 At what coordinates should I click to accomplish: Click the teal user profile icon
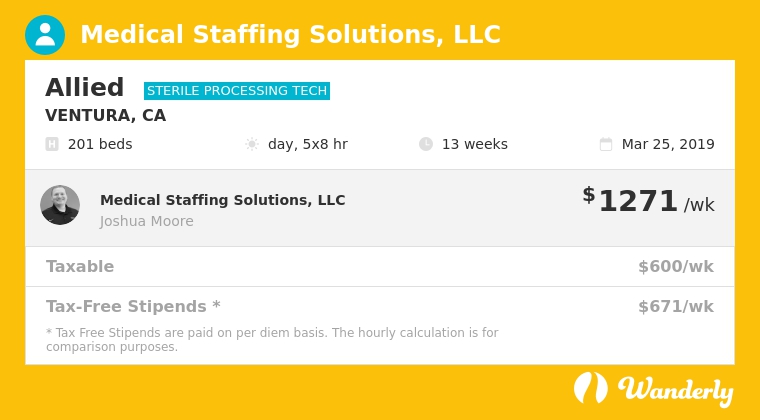(x=45, y=35)
